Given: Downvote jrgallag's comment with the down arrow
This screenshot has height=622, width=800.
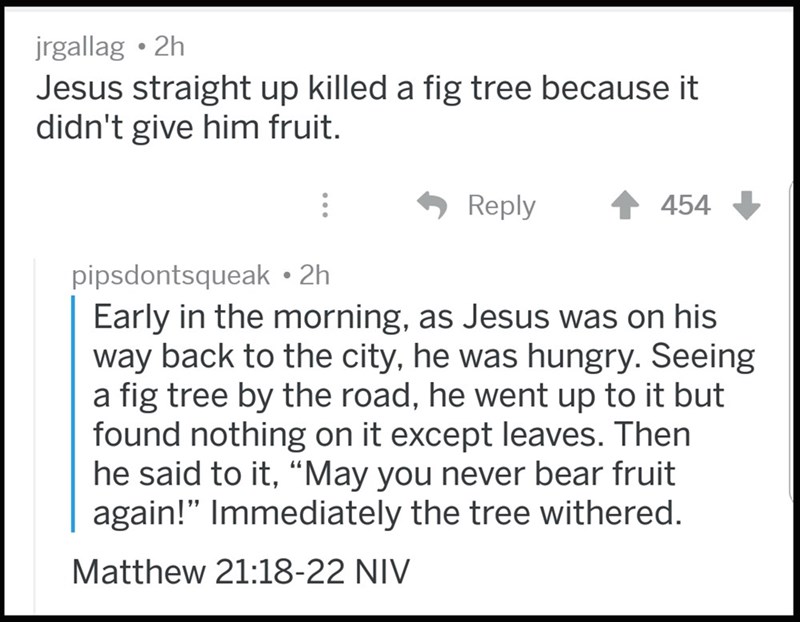Looking at the screenshot, I should (x=746, y=207).
